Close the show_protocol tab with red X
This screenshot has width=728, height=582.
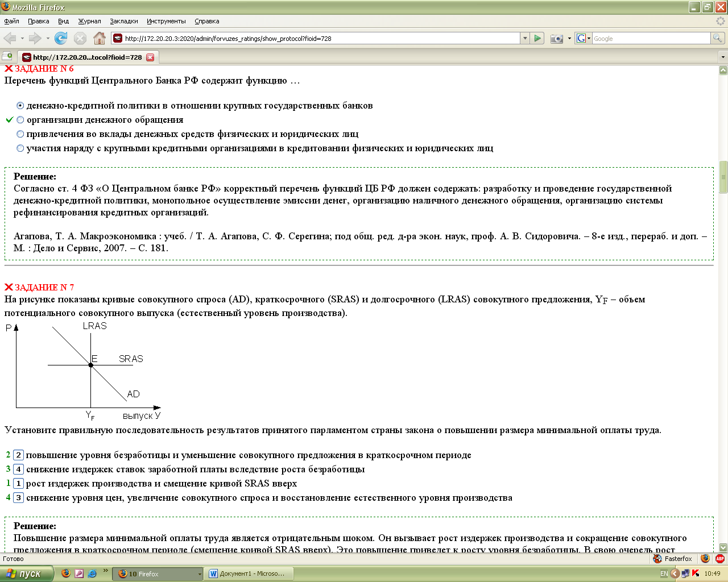click(150, 57)
